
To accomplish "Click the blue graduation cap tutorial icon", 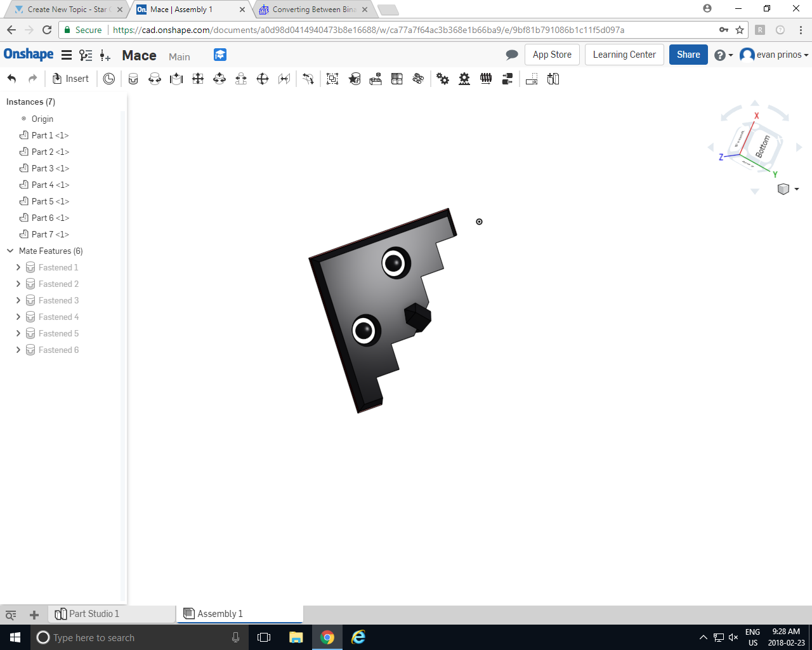I will coord(219,55).
